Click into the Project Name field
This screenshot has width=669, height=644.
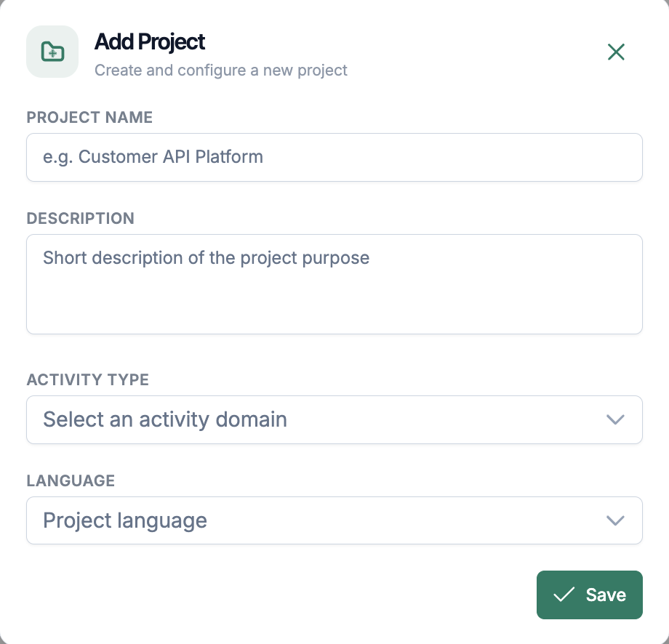pyautogui.click(x=334, y=157)
